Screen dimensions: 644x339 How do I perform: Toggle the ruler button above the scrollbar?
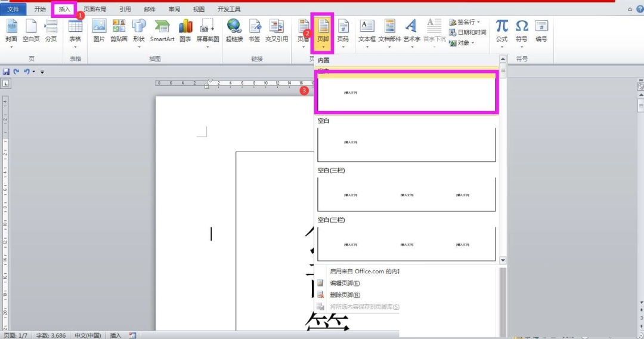pos(640,87)
